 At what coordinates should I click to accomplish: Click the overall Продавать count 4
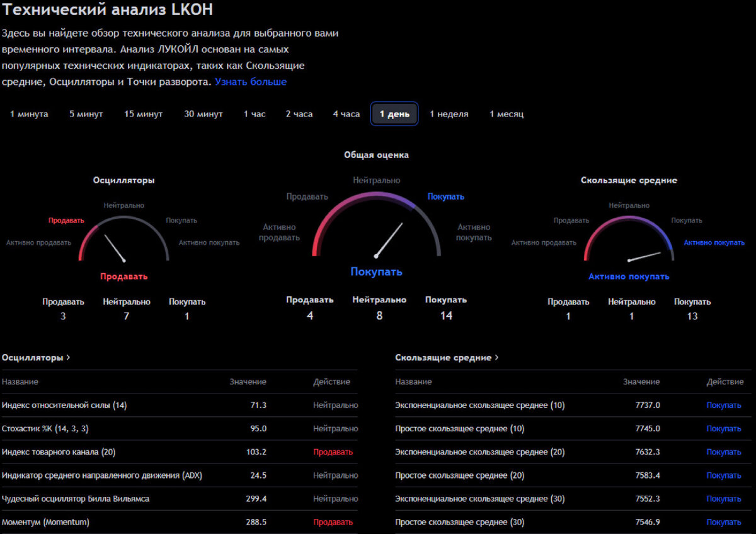point(309,315)
